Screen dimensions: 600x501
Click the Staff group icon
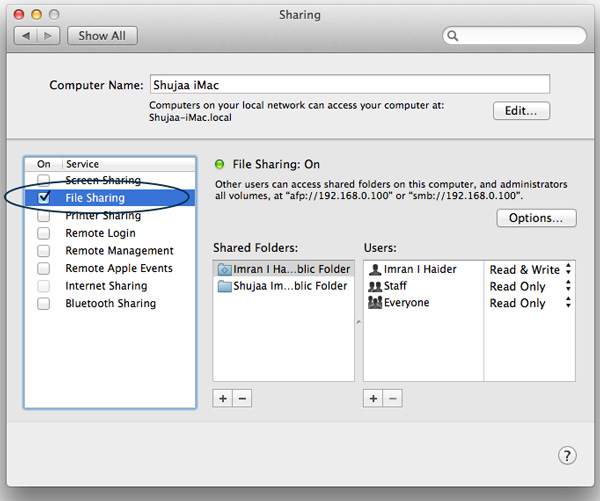pos(375,286)
